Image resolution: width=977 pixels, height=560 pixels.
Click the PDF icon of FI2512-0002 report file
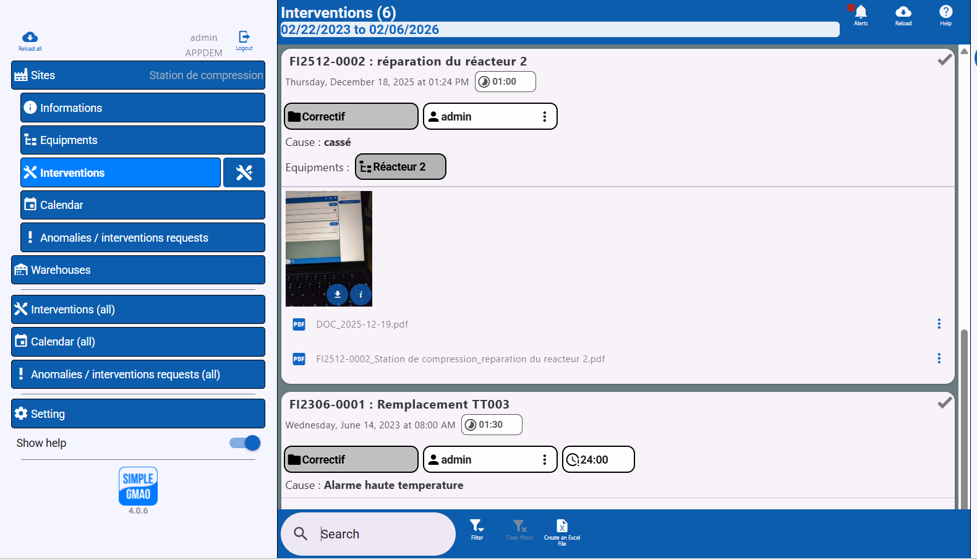(x=299, y=359)
